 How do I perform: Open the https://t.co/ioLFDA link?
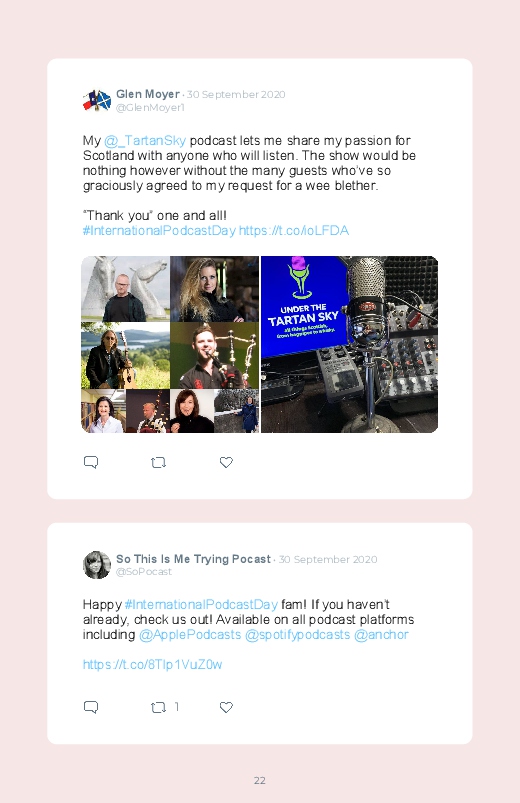[x=294, y=230]
